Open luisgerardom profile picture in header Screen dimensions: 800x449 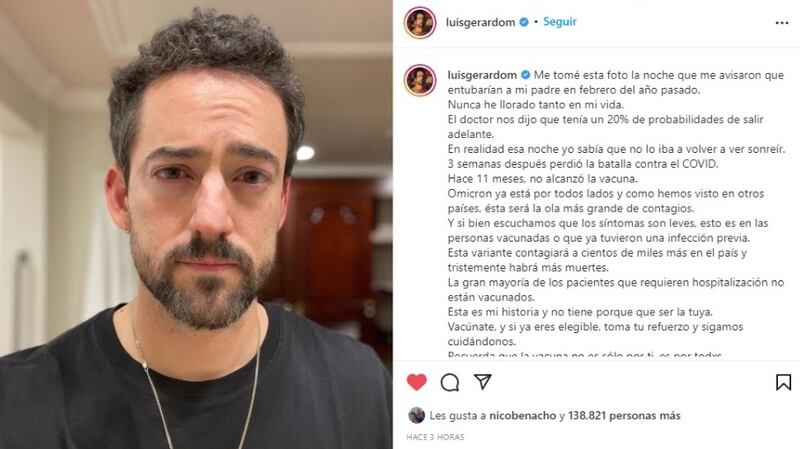pyautogui.click(x=420, y=22)
